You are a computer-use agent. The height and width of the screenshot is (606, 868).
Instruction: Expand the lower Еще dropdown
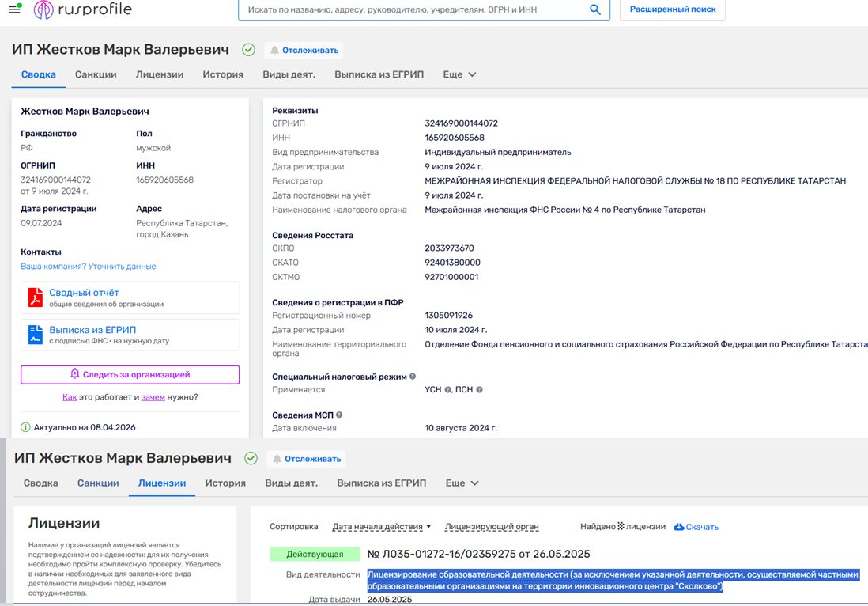click(462, 483)
